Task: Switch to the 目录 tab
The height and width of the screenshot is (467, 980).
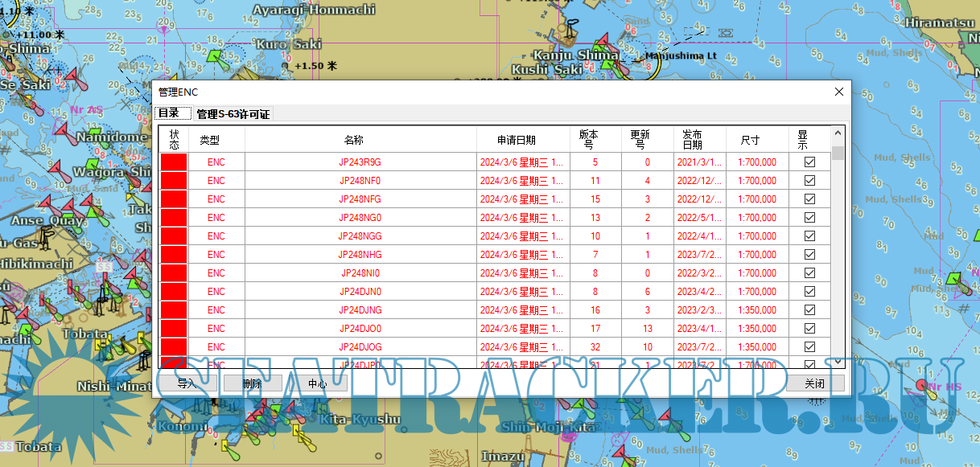Action: coord(172,113)
